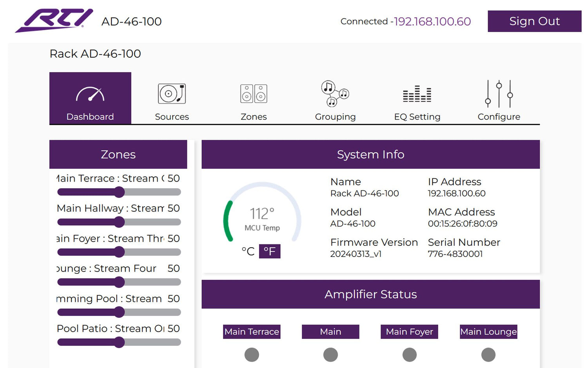This screenshot has height=368, width=588.
Task: Click the RTI logo
Action: coord(54,20)
